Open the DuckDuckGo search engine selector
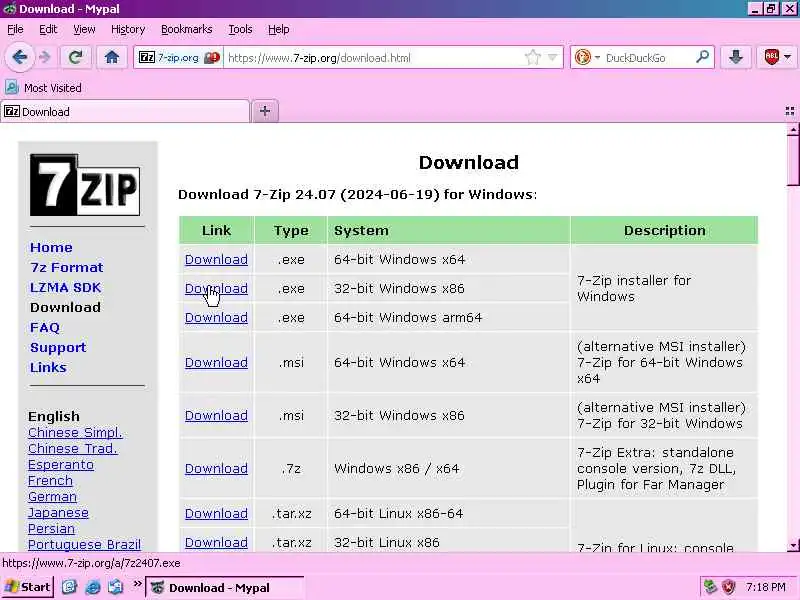Image resolution: width=800 pixels, height=600 pixels. [x=587, y=57]
